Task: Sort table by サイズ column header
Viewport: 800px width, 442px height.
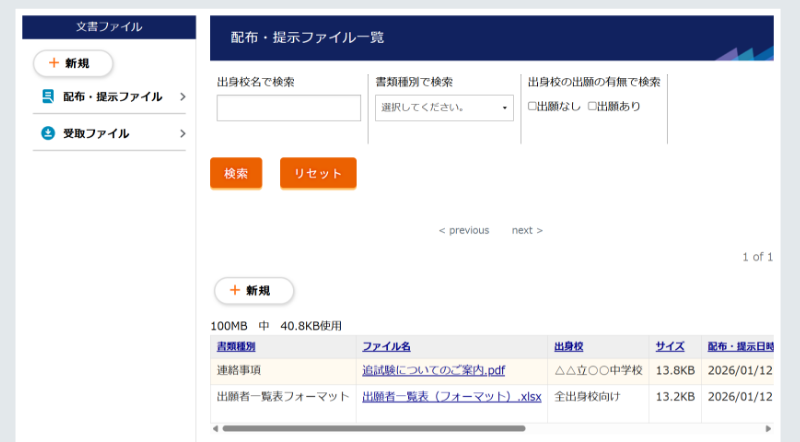Action: [x=669, y=347]
